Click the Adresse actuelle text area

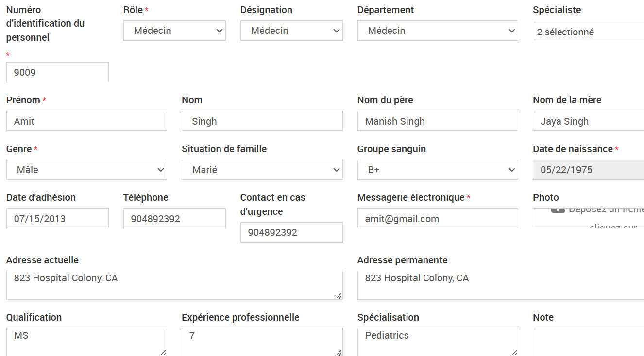(x=174, y=285)
